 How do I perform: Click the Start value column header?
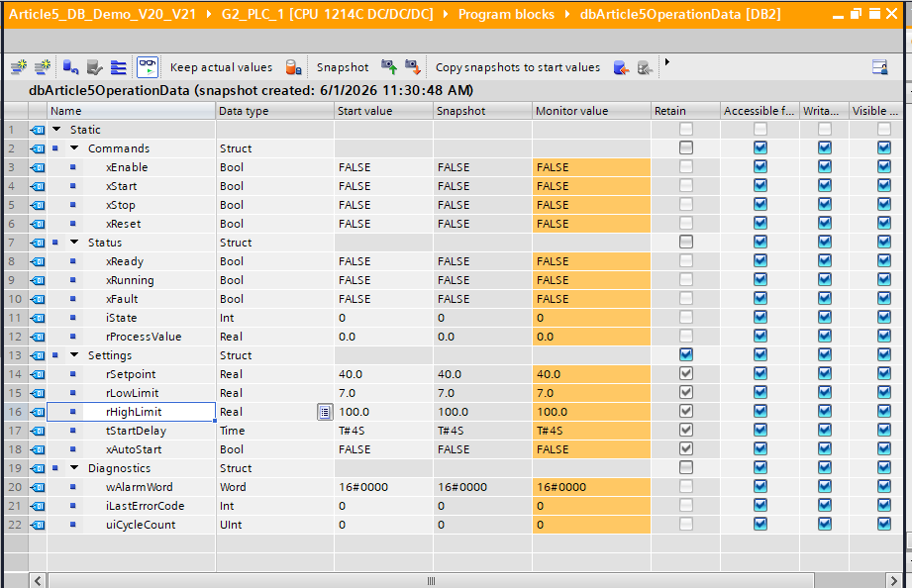384,111
